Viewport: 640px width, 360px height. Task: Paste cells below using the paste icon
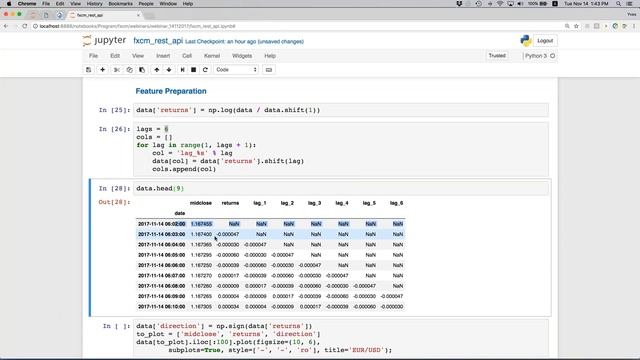tap(142, 70)
